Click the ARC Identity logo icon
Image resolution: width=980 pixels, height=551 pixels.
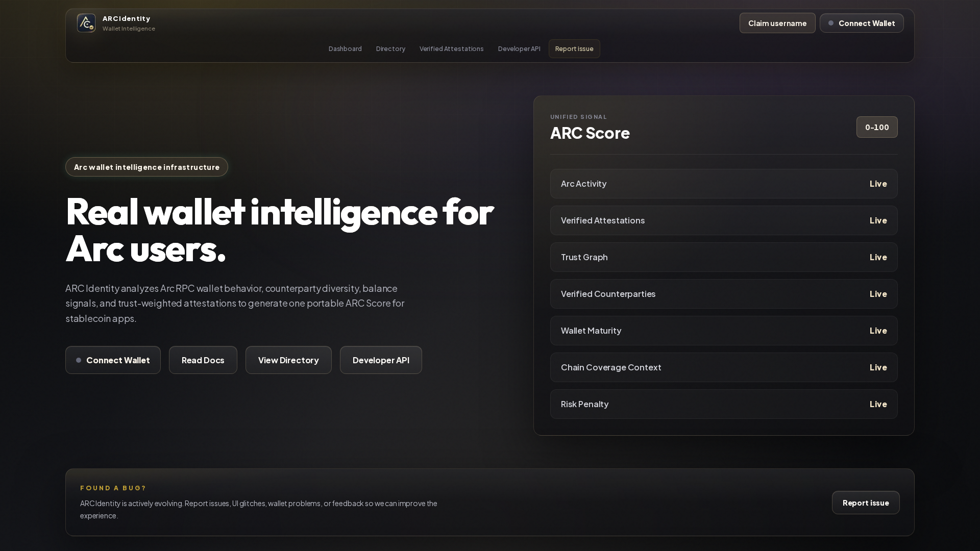86,23
